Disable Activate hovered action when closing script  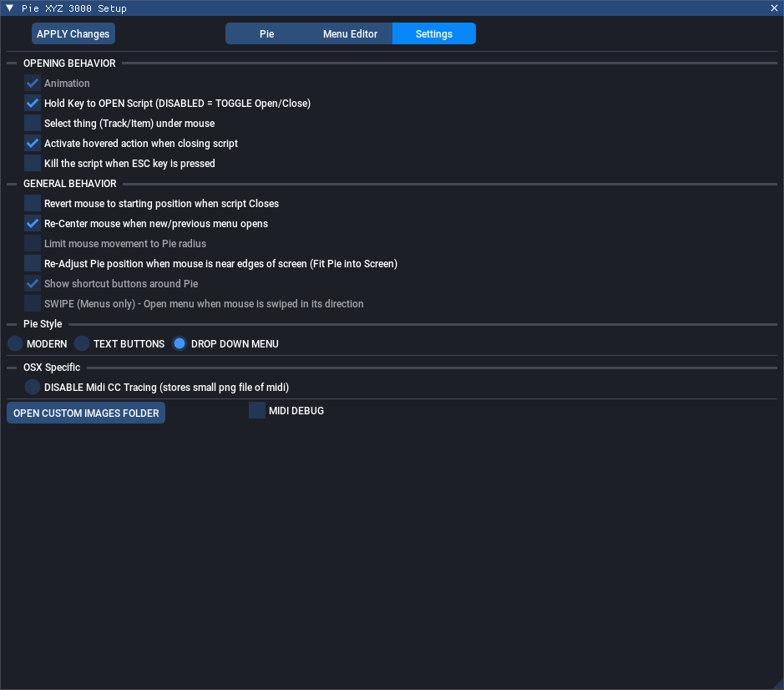[33, 143]
